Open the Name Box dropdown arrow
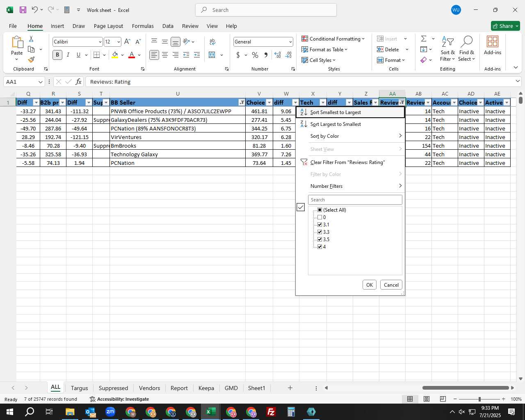 coord(40,82)
